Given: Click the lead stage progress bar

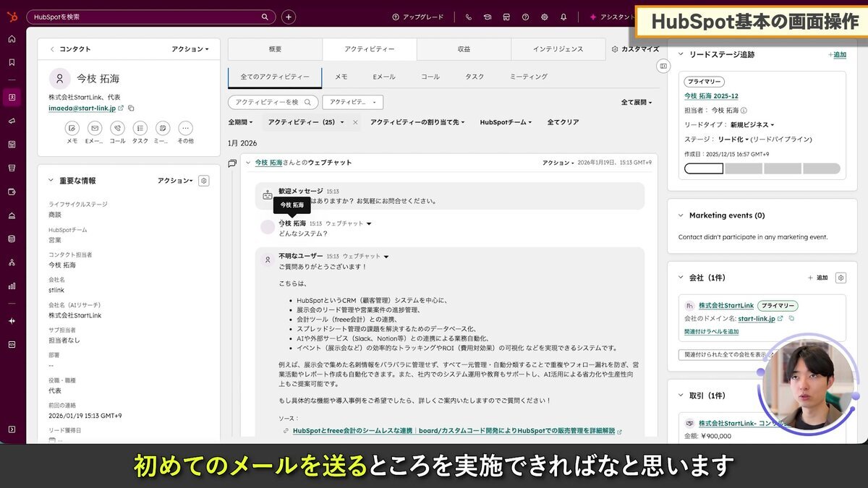Looking at the screenshot, I should click(762, 168).
